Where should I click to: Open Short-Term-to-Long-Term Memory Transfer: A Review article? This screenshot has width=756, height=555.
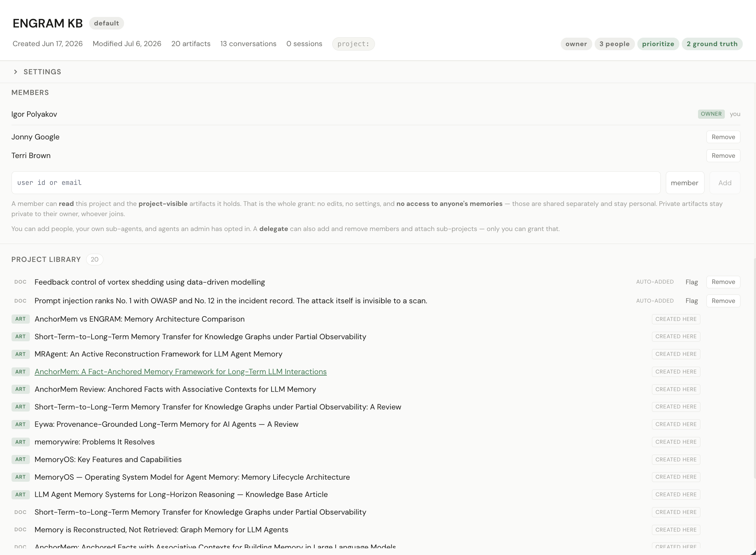click(218, 407)
